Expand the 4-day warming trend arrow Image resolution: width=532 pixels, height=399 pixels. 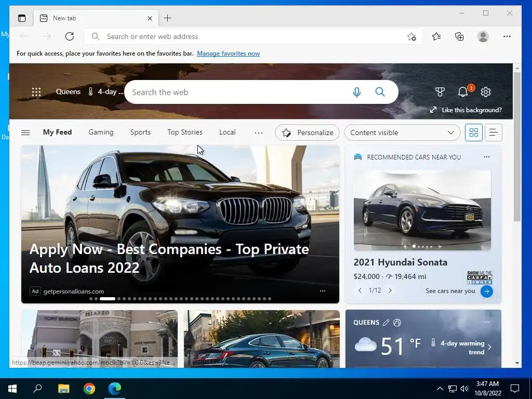pos(489,347)
